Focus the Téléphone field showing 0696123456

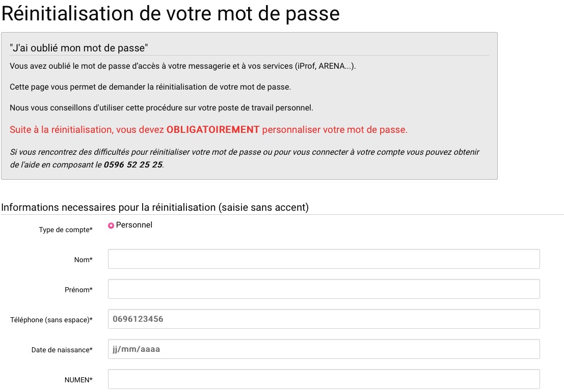pos(324,319)
